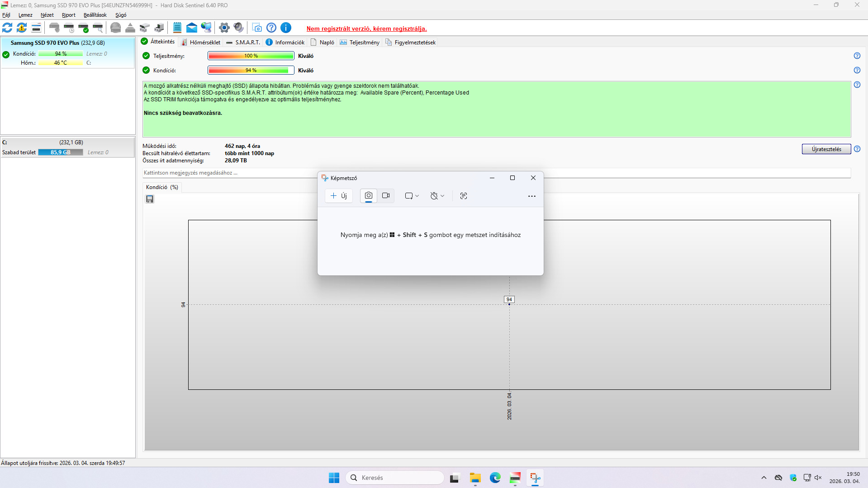Click the C: free space 85,9 GB bar
This screenshot has height=488, width=868.
61,152
